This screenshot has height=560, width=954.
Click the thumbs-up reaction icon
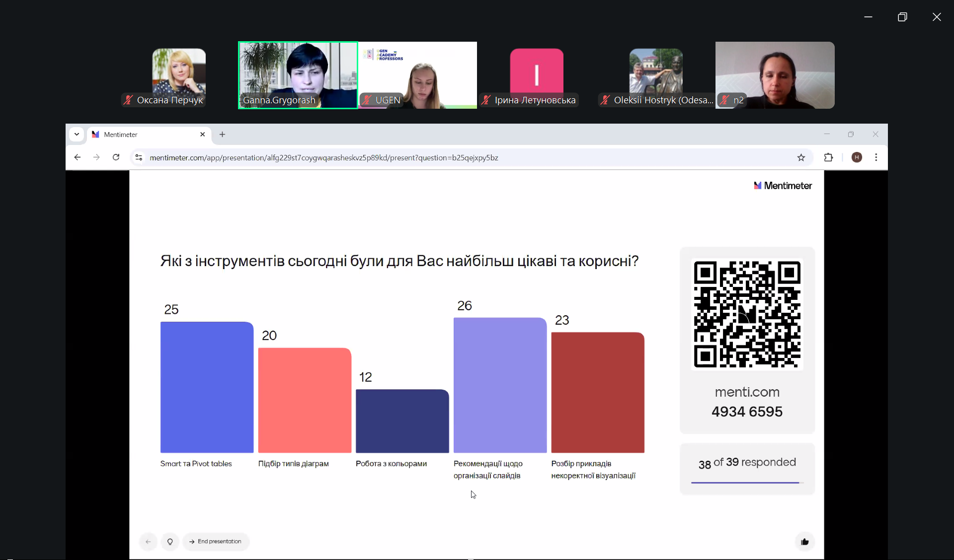(804, 542)
